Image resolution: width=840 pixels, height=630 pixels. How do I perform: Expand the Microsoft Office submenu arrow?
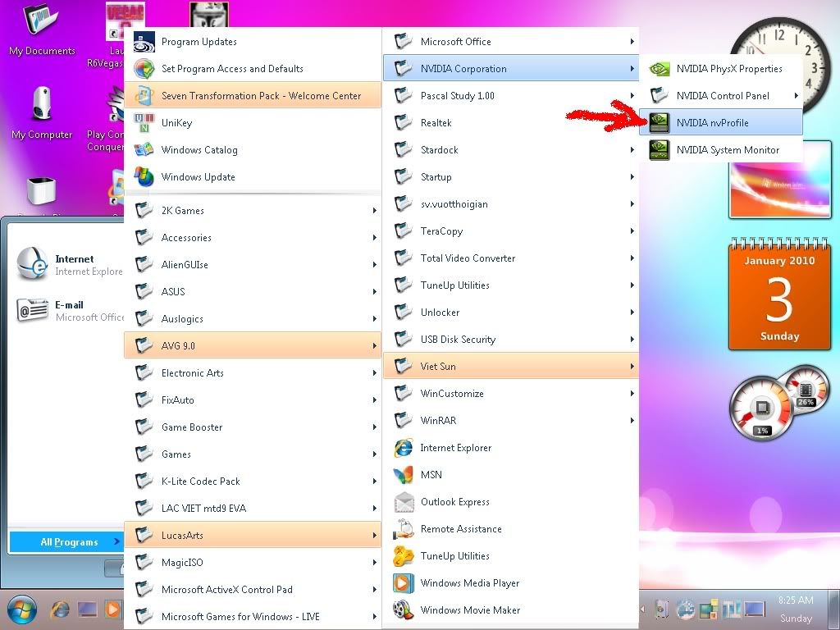click(x=632, y=42)
